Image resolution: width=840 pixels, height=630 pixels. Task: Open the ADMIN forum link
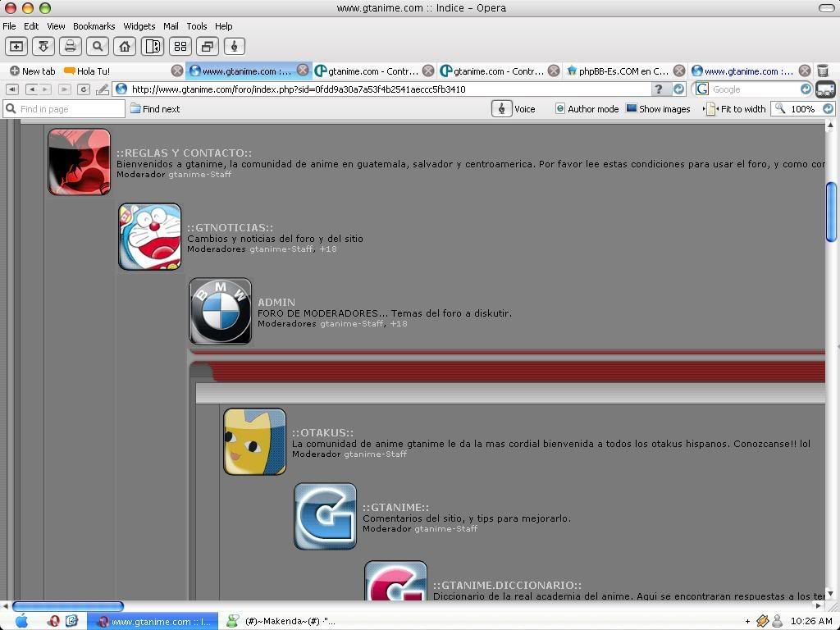click(276, 302)
